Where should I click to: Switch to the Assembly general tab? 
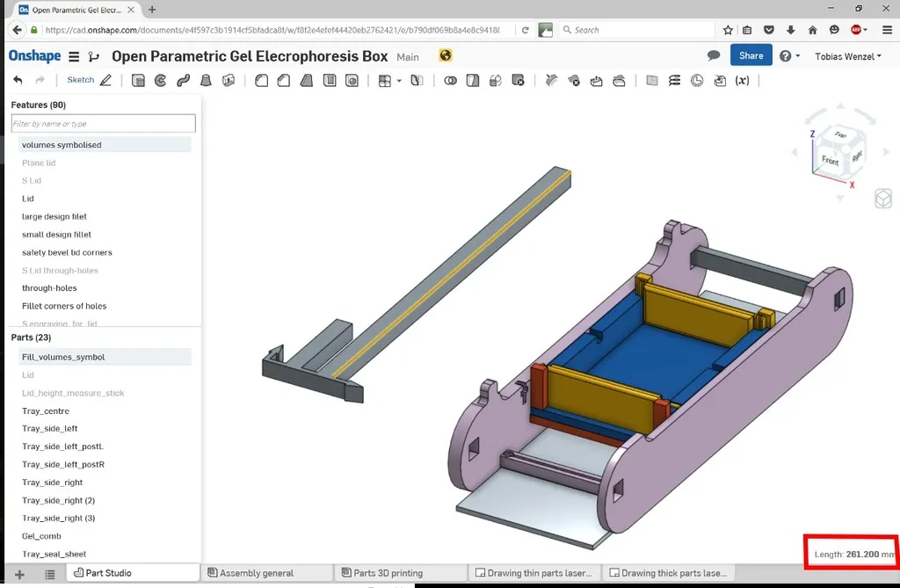click(x=257, y=573)
